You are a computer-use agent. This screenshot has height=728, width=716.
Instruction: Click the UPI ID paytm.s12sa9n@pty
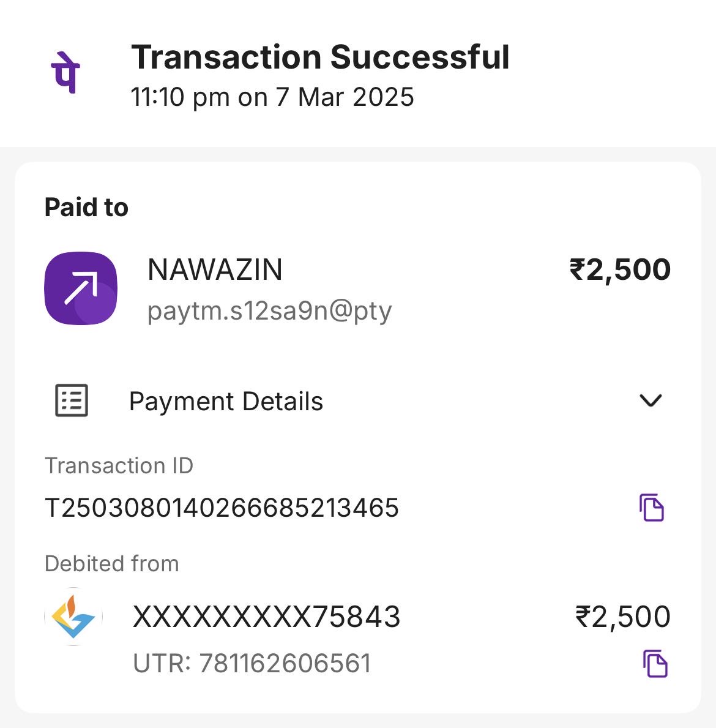269,311
